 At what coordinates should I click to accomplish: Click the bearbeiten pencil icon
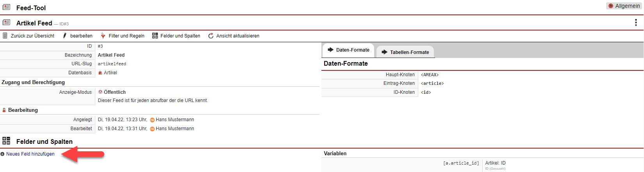pos(65,36)
